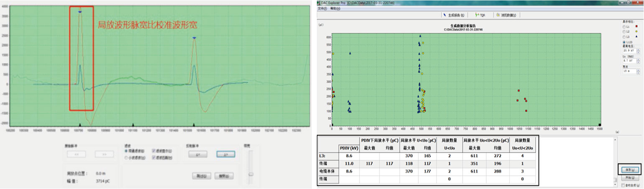644x189 pixels.
Task: Toggle the checkbox beside the 保存 and 开始 buttons
Action: coord(623,185)
